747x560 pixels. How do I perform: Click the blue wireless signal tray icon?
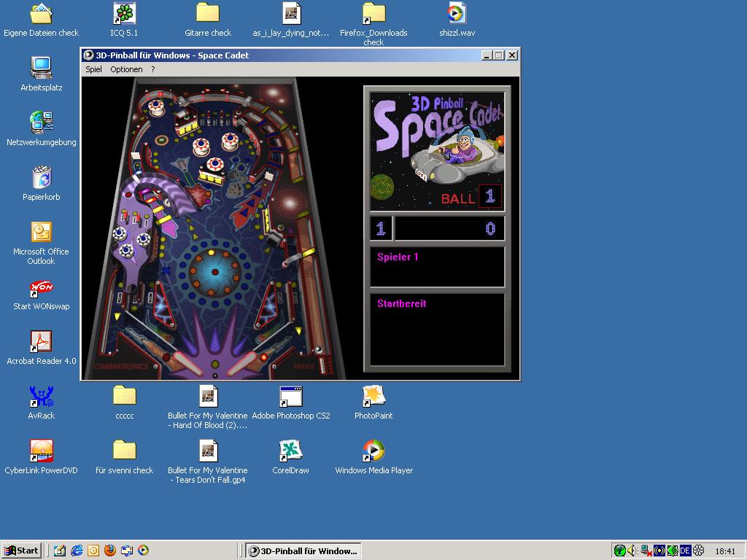click(659, 551)
